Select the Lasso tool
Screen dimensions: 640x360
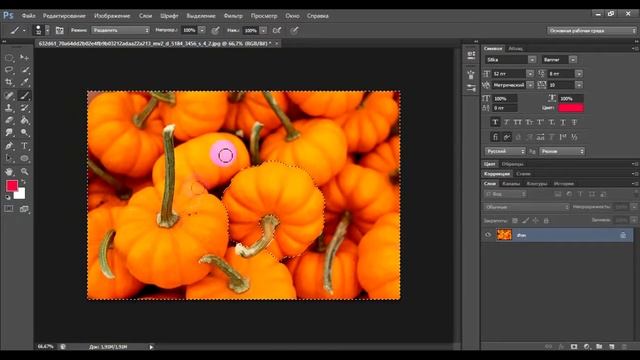[9, 70]
